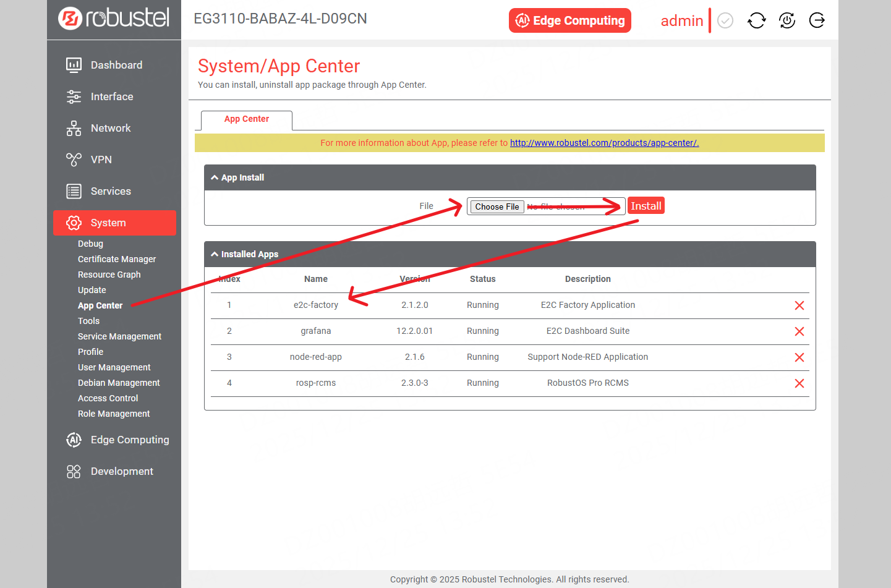The image size is (891, 588).
Task: Open the VPN sidebar section
Action: pyautogui.click(x=101, y=160)
